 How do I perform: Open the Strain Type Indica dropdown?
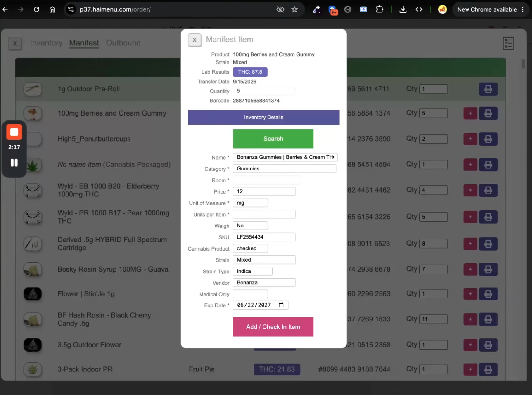[253, 271]
